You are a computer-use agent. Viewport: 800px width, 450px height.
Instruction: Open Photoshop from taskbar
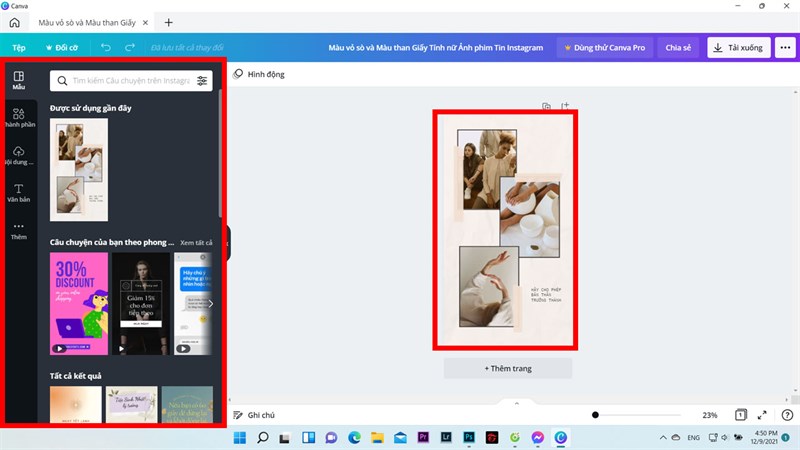pyautogui.click(x=469, y=437)
